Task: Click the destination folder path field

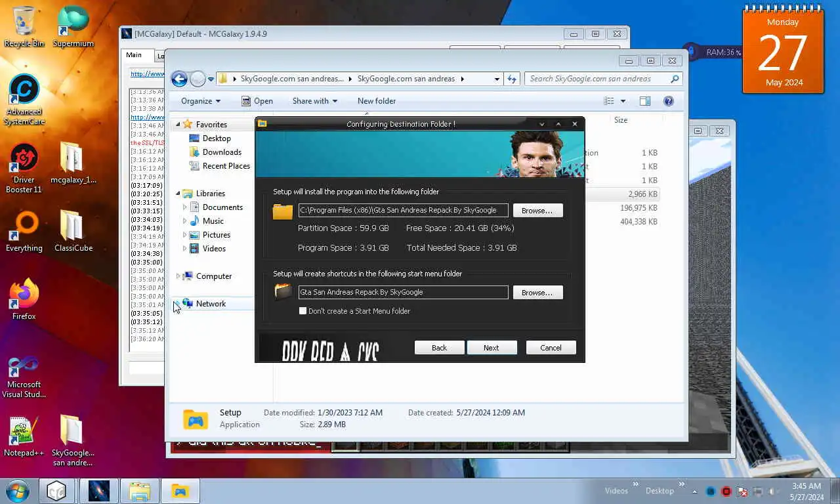Action: 404,211
